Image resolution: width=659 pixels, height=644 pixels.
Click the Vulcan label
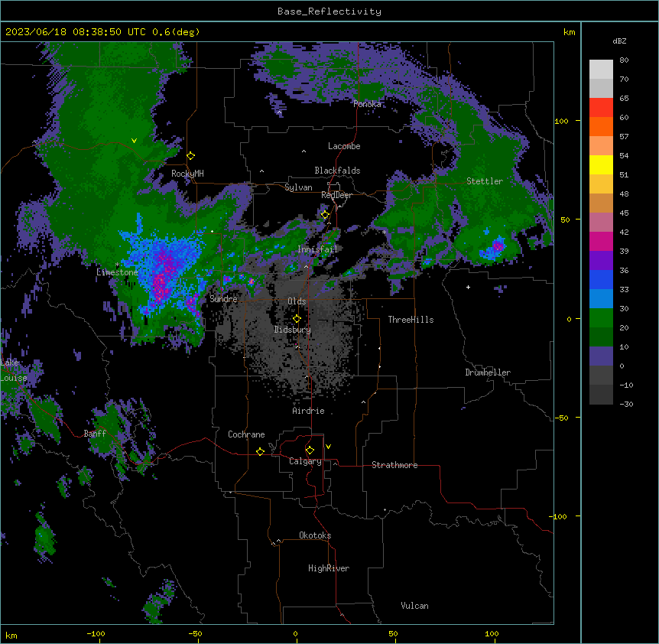[x=415, y=606]
